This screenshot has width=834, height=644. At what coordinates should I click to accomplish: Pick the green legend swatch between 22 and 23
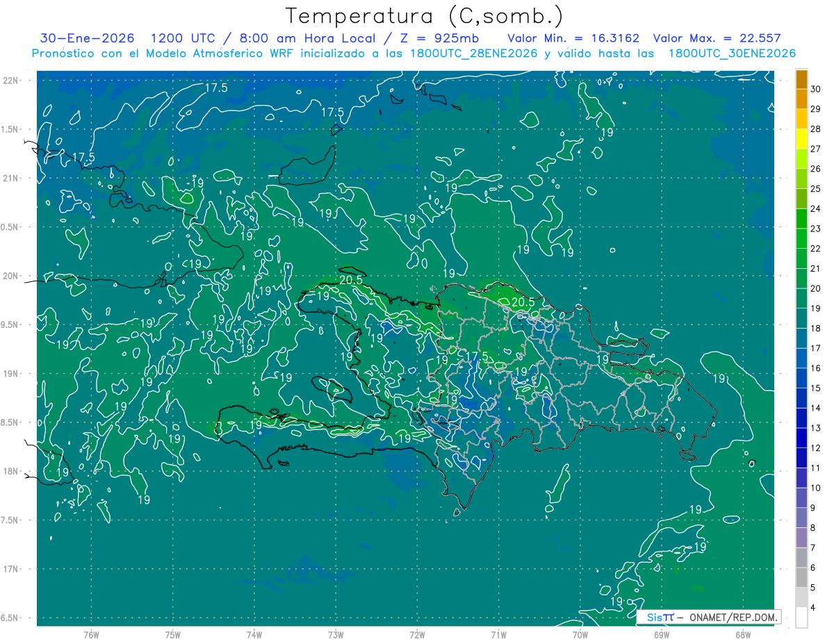801,238
